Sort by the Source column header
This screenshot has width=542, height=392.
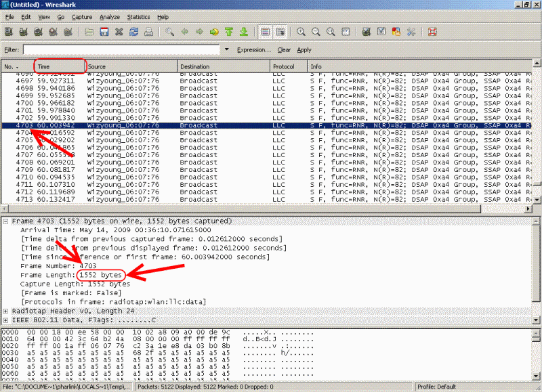[x=131, y=66]
